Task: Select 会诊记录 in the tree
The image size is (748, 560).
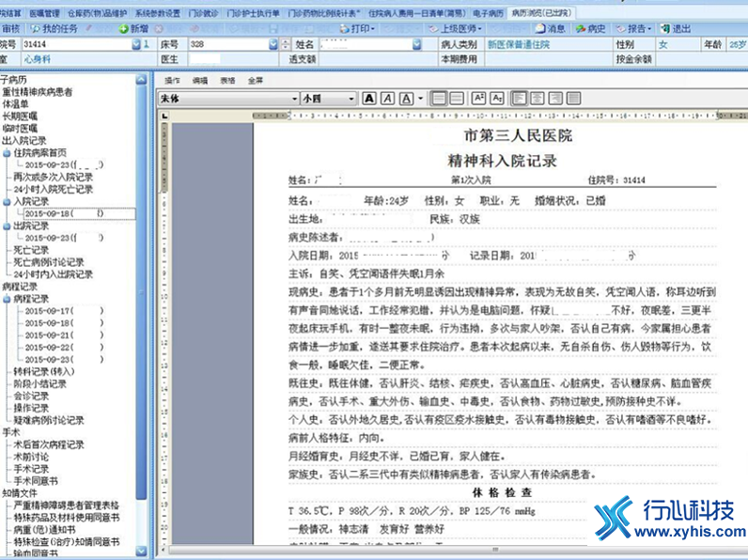Action: pyautogui.click(x=31, y=397)
